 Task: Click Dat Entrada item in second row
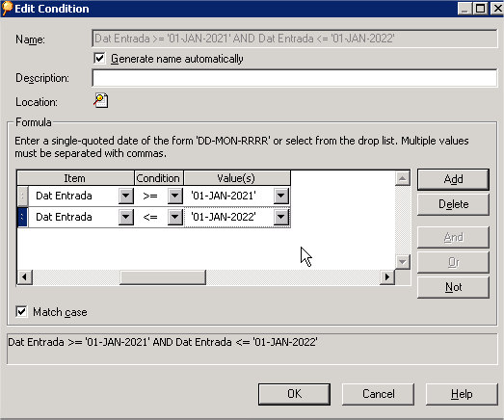pyautogui.click(x=73, y=218)
